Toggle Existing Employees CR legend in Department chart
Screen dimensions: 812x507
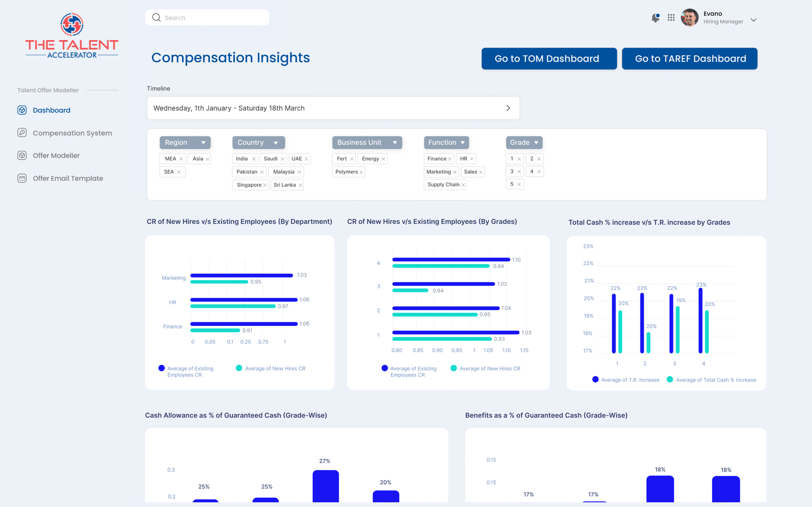click(x=186, y=371)
